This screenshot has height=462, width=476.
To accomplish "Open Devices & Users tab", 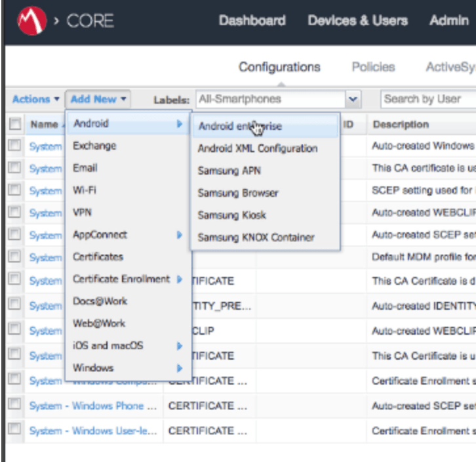I will (357, 20).
